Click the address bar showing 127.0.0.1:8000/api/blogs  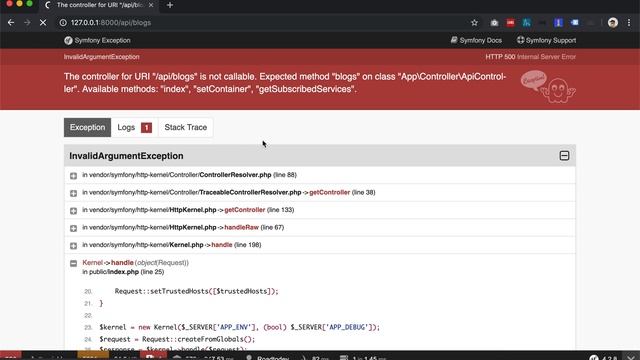(x=261, y=22)
